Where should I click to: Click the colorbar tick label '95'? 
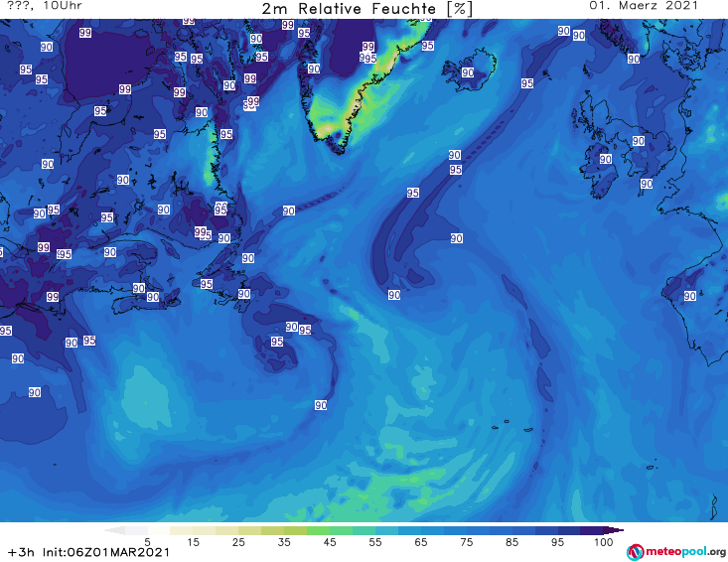[557, 542]
